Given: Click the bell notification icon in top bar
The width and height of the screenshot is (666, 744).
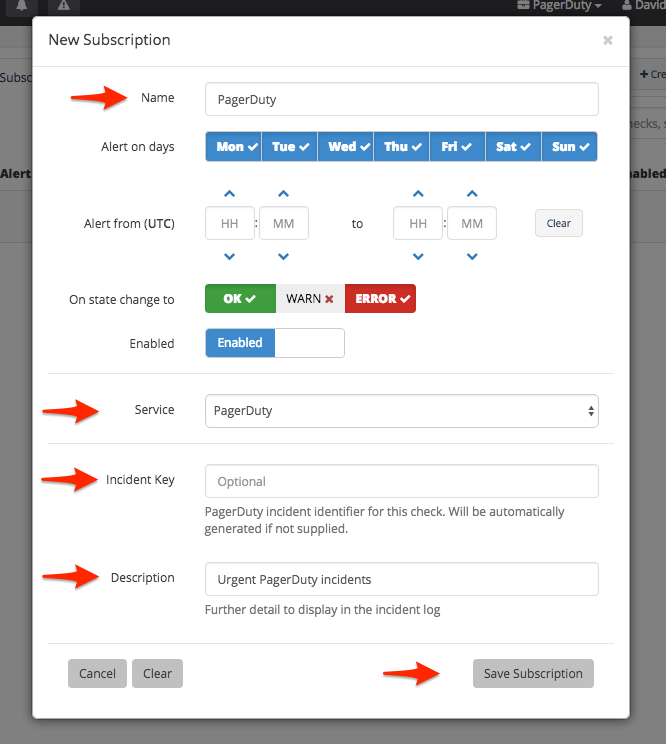Looking at the screenshot, I should tap(20, 6).
